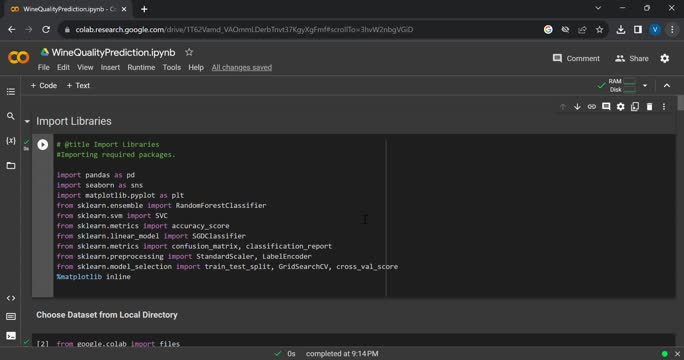The image size is (684, 360).
Task: Close the bottom status bar
Action: 677,354
